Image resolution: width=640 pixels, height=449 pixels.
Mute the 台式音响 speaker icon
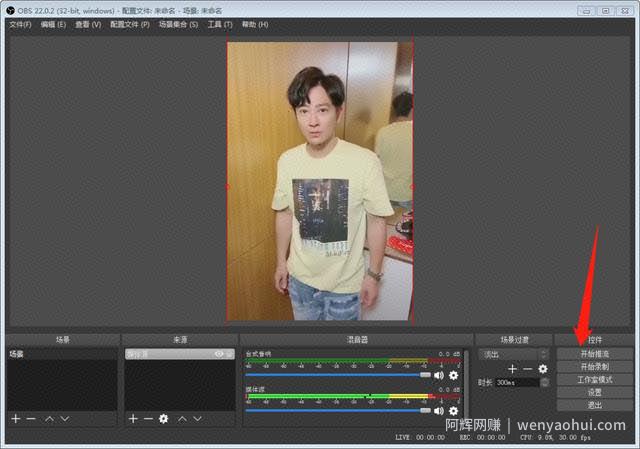(x=439, y=375)
